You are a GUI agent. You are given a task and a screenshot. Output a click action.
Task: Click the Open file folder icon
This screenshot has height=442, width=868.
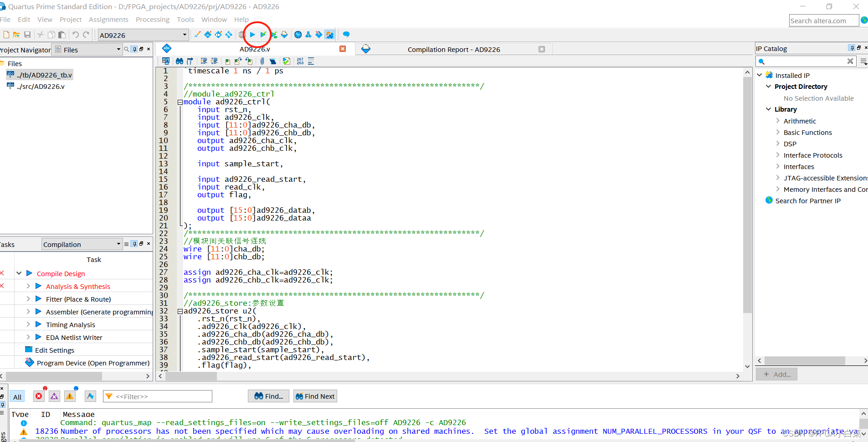point(16,35)
